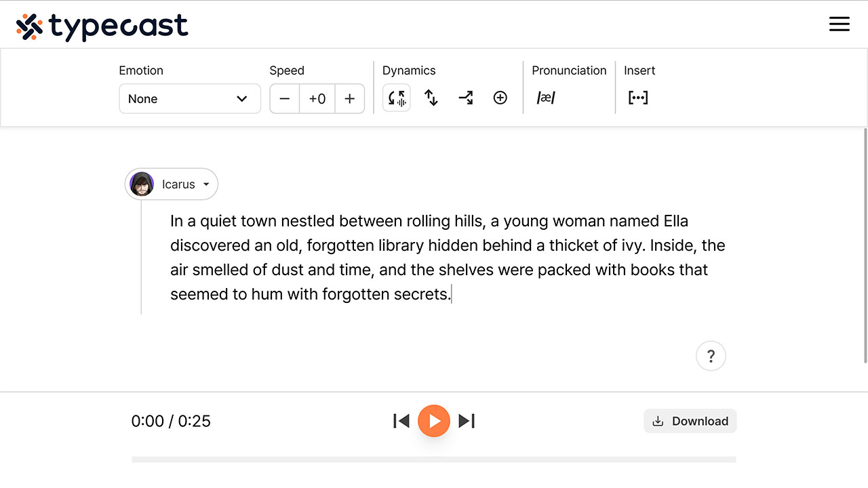The image size is (868, 488).
Task: Click the pitch up-down arrows icon
Action: tap(431, 98)
